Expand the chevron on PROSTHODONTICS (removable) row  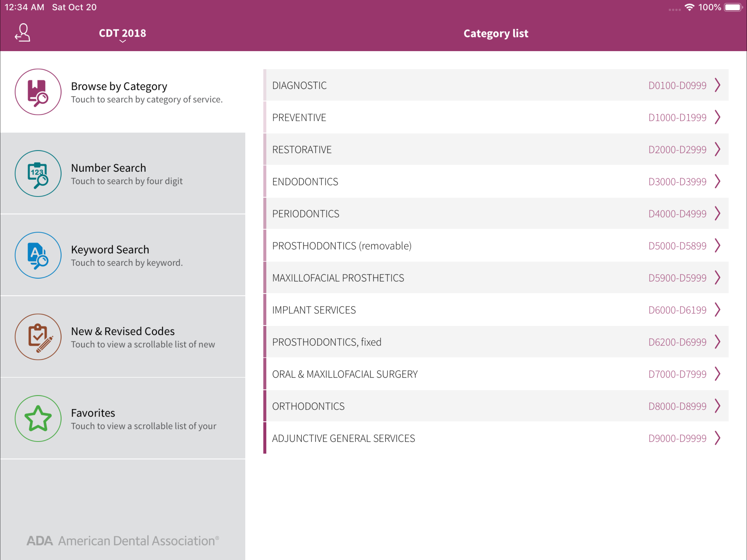point(718,246)
